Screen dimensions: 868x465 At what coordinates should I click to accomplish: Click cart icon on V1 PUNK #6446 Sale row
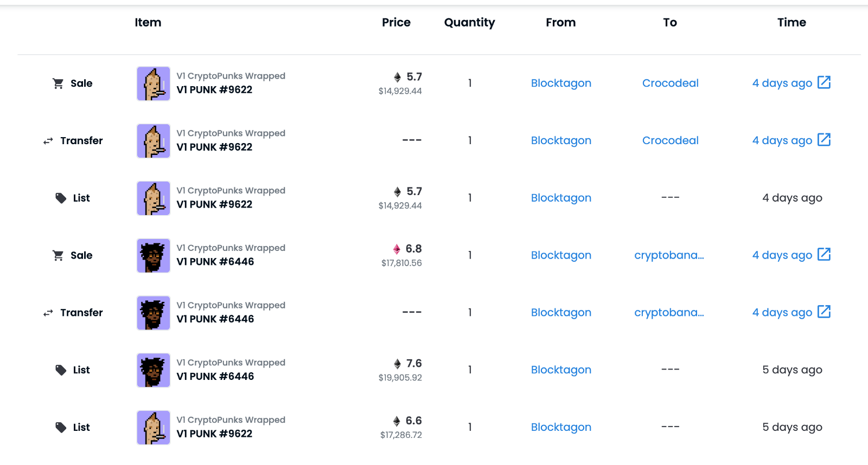[58, 255]
